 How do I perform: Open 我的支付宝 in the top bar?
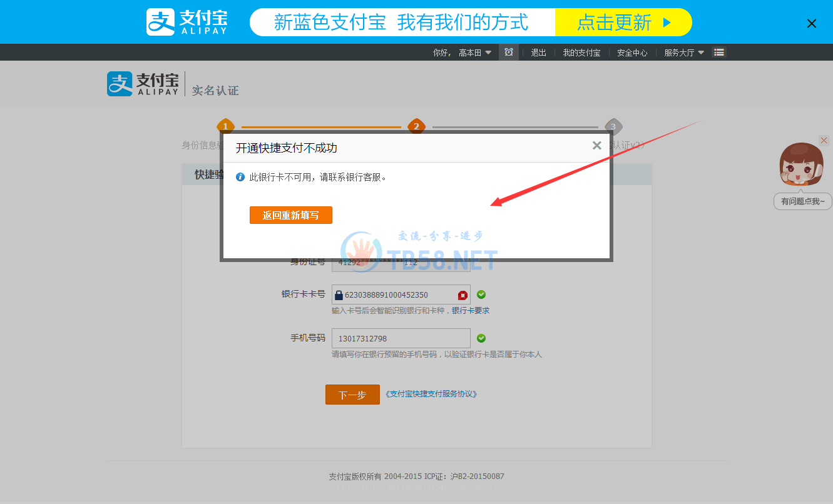point(581,53)
